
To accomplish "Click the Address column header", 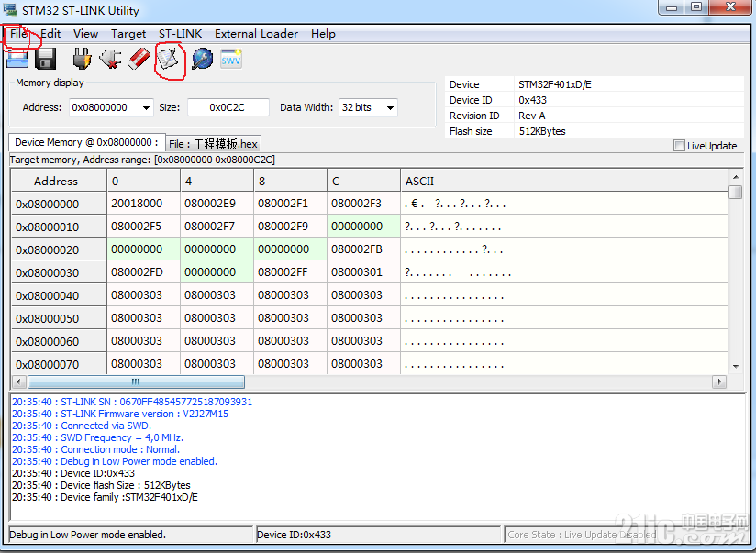I will [59, 181].
